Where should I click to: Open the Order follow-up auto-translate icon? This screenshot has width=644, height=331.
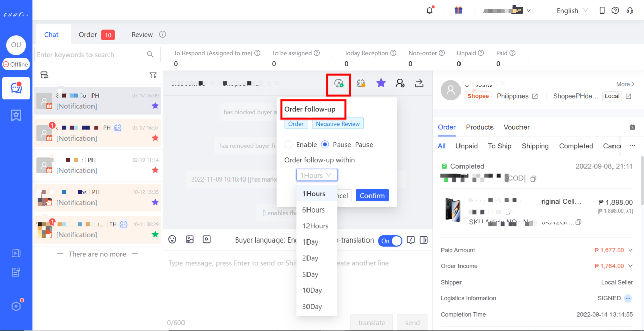click(x=339, y=82)
